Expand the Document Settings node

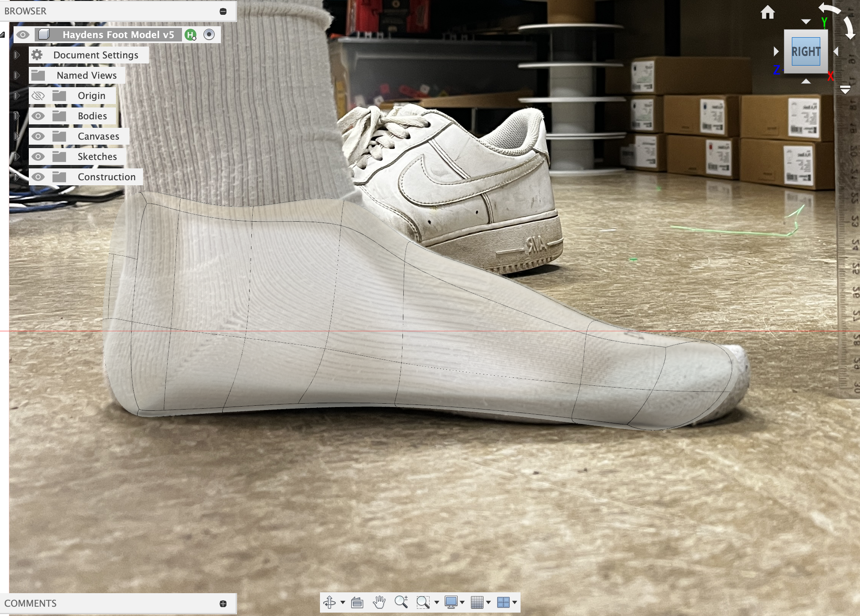click(17, 55)
